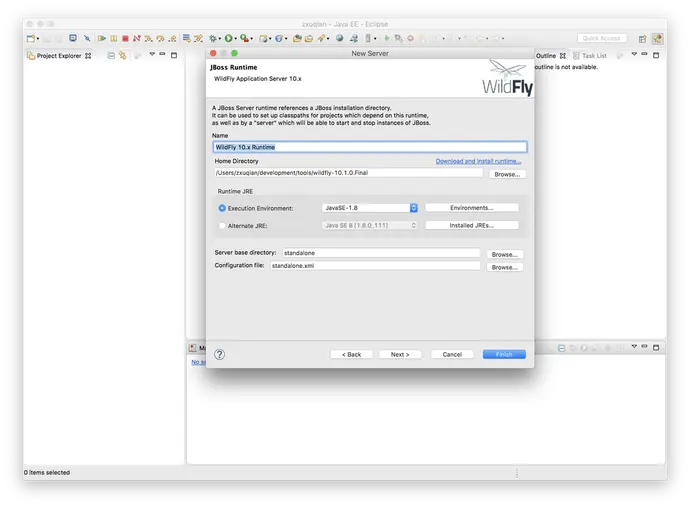Image resolution: width=690 pixels, height=507 pixels.
Task: Minimize the Project Explorer panel
Action: click(162, 54)
